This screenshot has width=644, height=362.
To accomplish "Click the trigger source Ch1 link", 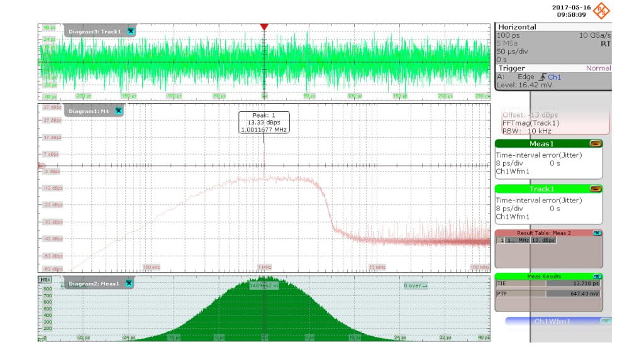I will click(x=555, y=77).
